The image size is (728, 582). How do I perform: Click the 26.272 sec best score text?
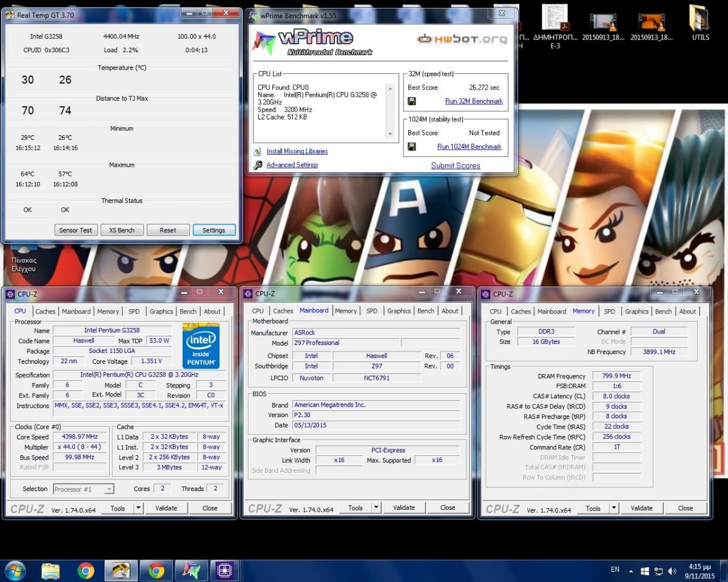[484, 87]
